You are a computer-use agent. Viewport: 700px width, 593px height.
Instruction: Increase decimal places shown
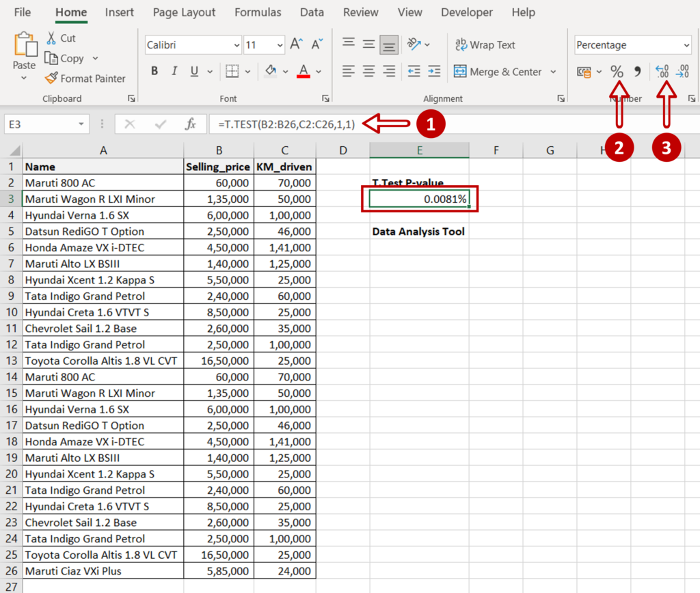click(661, 70)
